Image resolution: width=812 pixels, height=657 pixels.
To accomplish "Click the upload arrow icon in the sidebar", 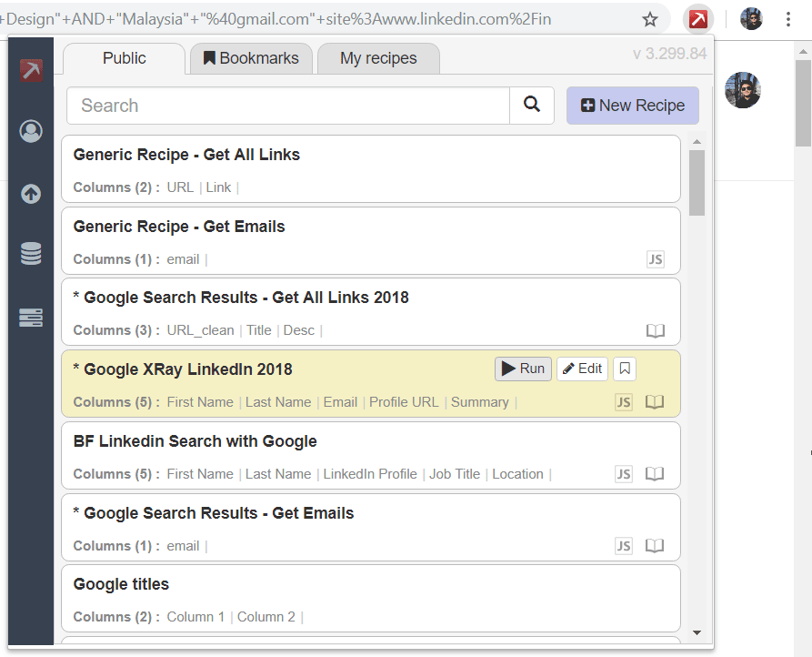I will [x=31, y=194].
